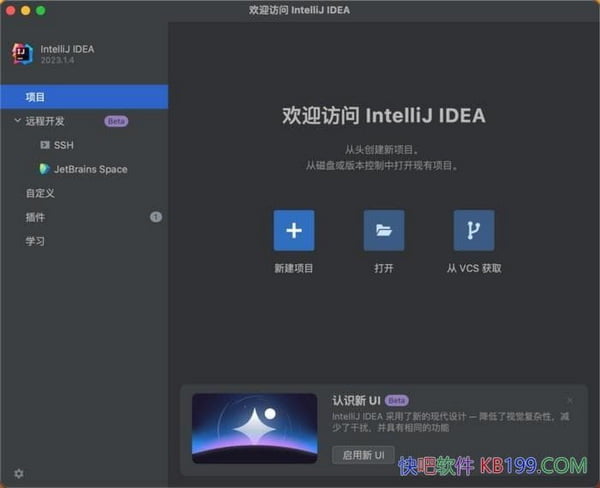Click the IntelliJ IDEA logo icon

click(22, 54)
